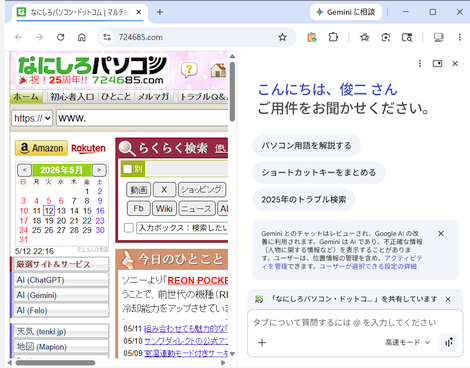The width and height of the screenshot is (470, 368).
Task: Close the なにしろパソコン tab
Action: point(139,12)
